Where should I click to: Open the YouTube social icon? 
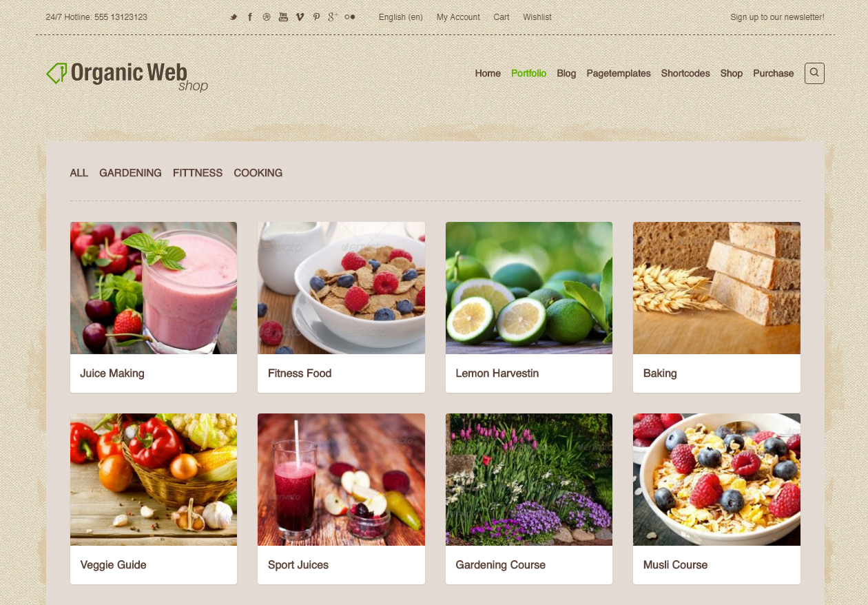[x=283, y=17]
